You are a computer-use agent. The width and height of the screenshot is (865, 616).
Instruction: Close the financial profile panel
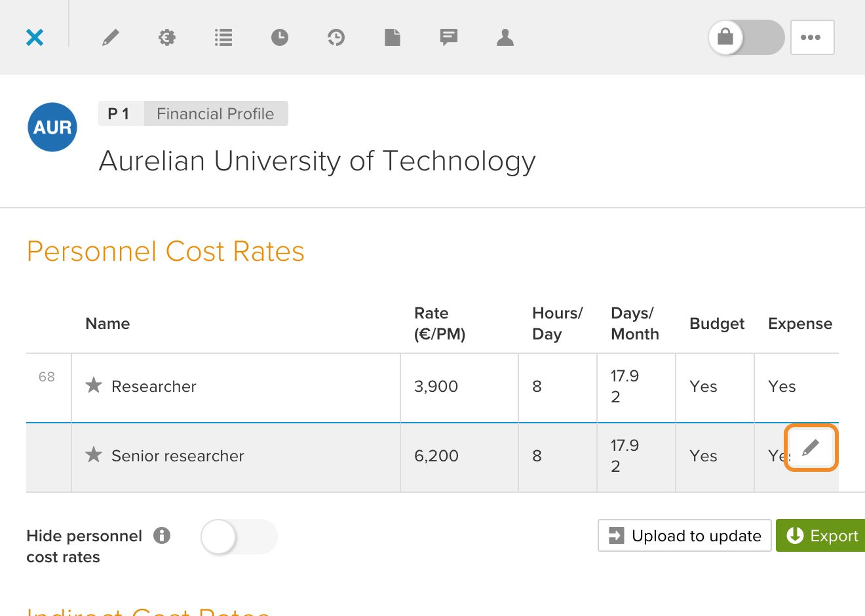[x=35, y=37]
